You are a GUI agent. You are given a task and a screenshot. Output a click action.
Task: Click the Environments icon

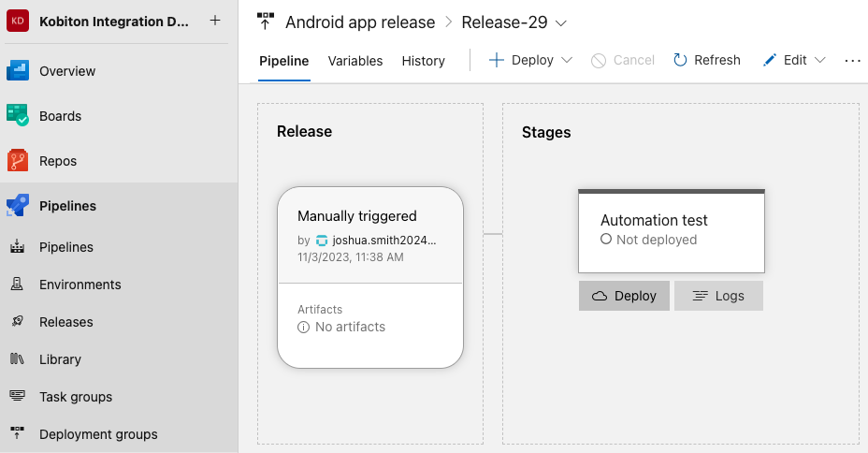[x=17, y=285]
